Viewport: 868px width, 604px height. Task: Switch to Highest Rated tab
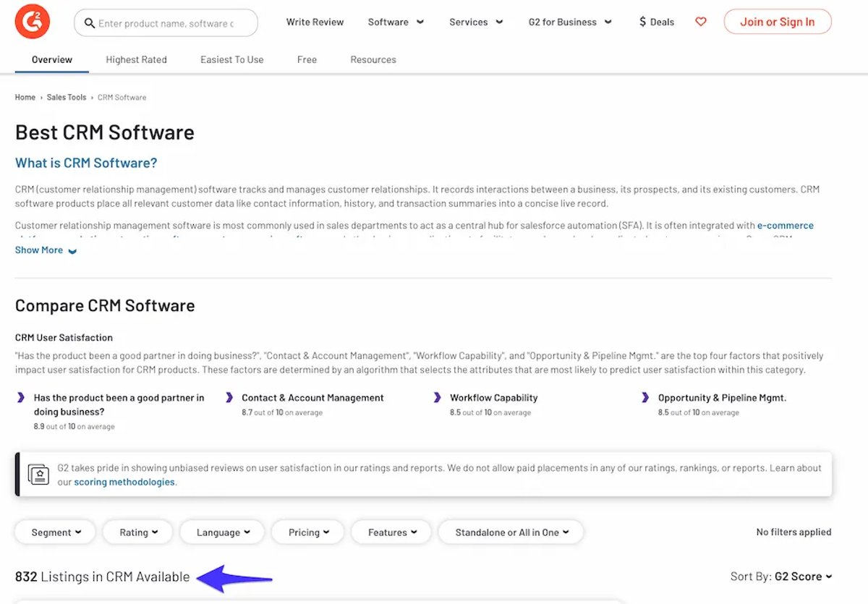[136, 59]
